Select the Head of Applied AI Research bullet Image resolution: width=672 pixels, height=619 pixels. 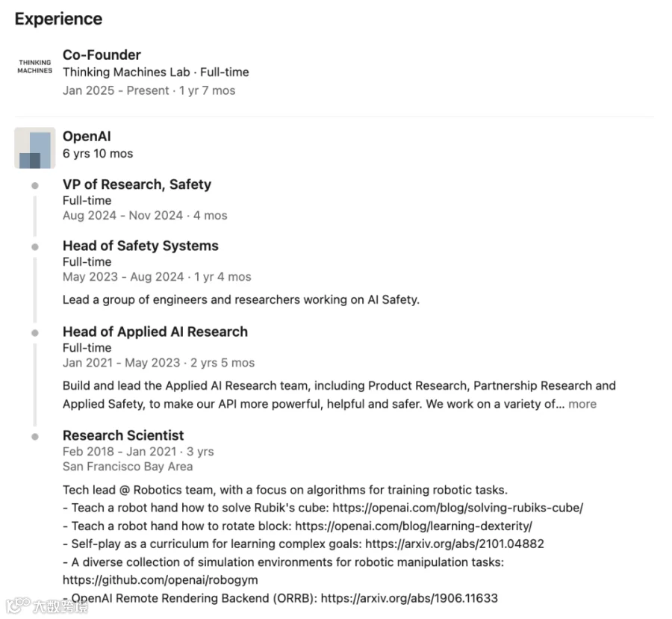pos(35,333)
